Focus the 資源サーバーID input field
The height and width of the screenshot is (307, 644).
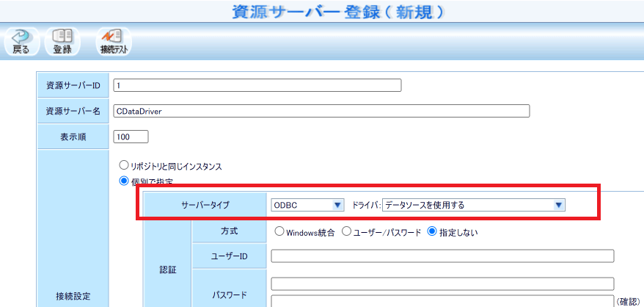coord(257,85)
